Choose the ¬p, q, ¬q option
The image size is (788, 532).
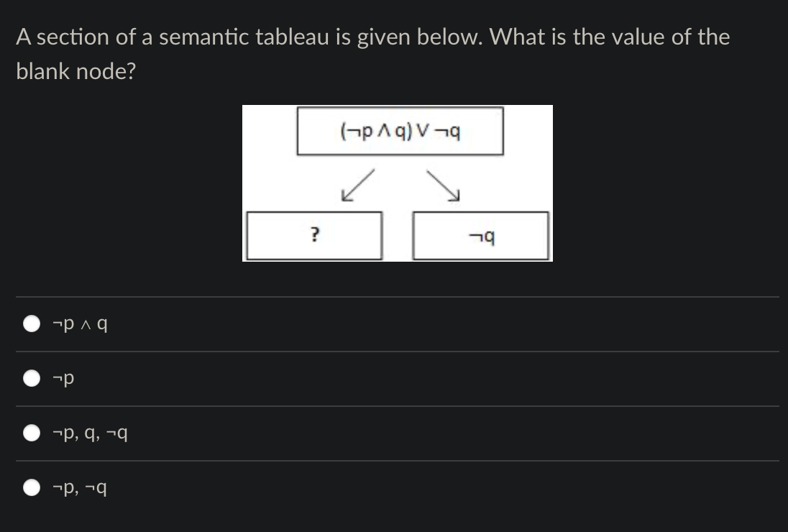32,433
